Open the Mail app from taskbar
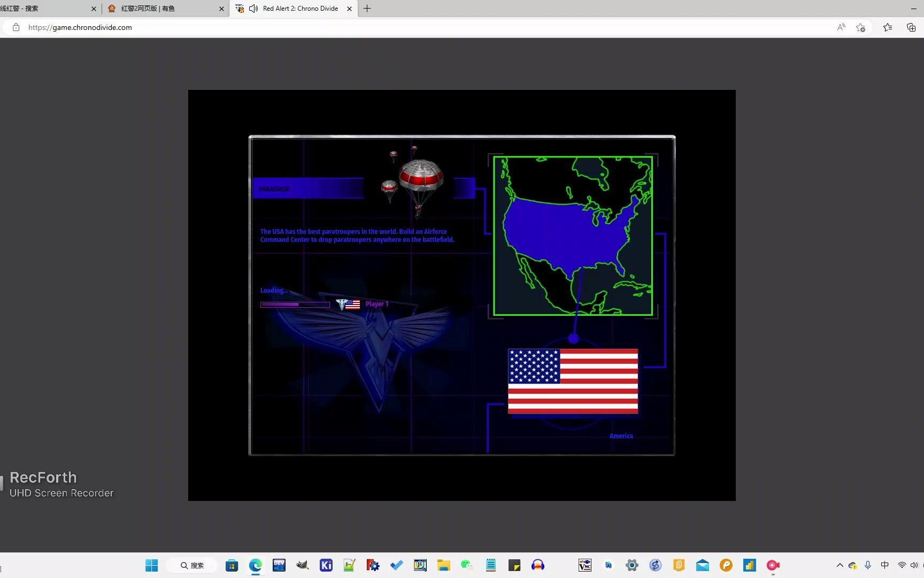 click(x=703, y=565)
